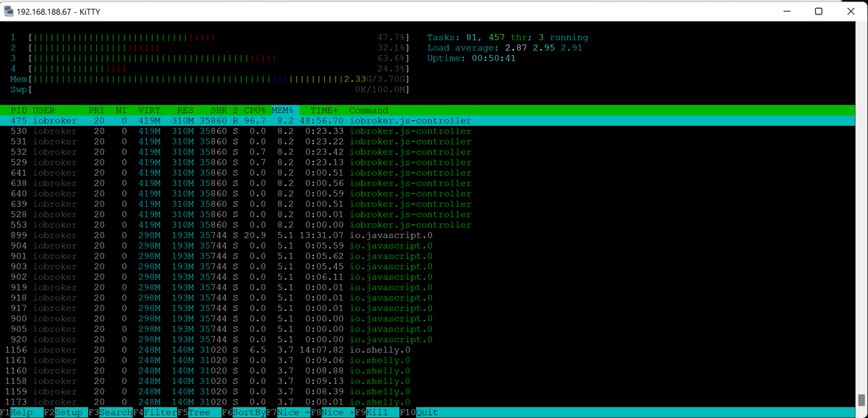The height and width of the screenshot is (418, 868).
Task: Select process row PID 899 io.javascript.0
Action: 427,235
